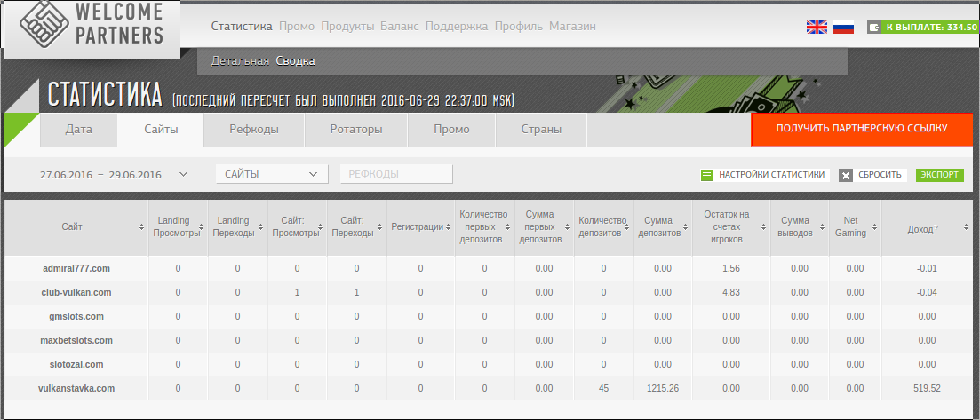This screenshot has width=980, height=420.
Task: Open the Продукты menu
Action: [x=347, y=27]
